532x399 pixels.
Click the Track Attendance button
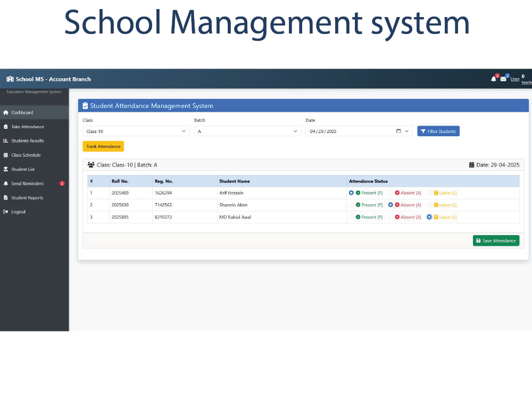tap(103, 146)
